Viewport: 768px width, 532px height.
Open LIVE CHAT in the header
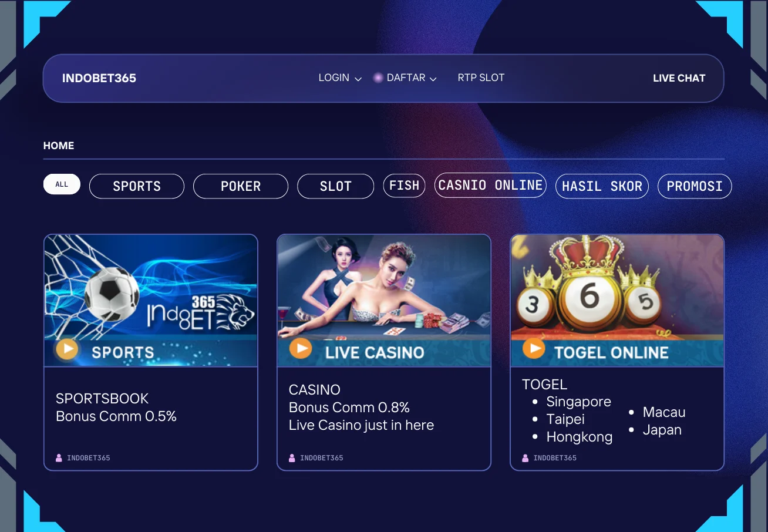(679, 78)
